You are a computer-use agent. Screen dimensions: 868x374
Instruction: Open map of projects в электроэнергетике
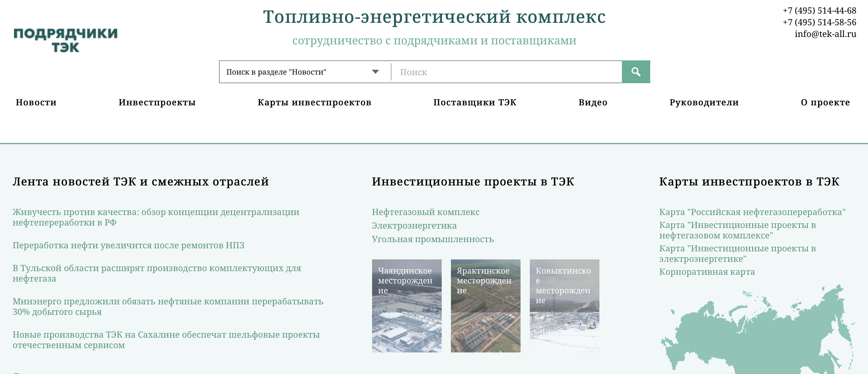tap(737, 253)
